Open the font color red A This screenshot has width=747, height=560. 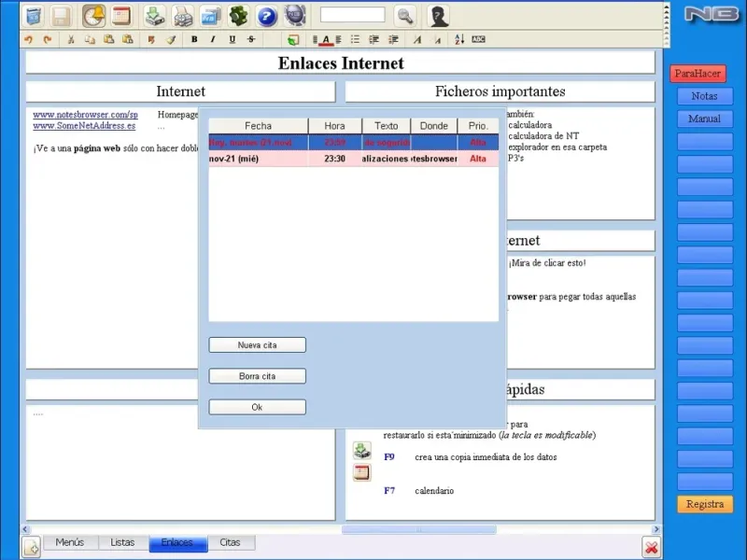point(326,40)
